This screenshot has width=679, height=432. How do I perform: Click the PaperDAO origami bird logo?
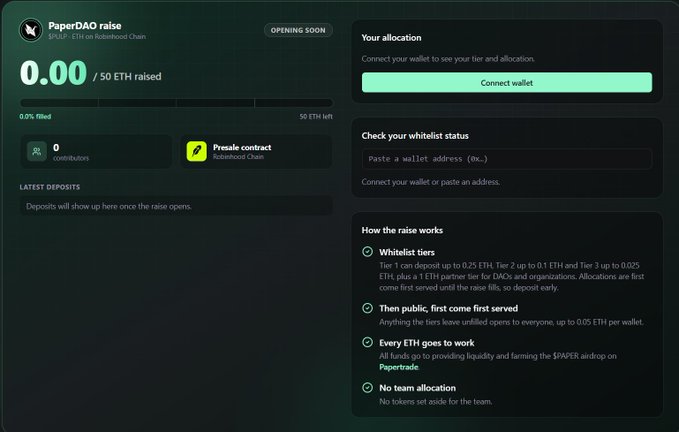pyautogui.click(x=31, y=30)
